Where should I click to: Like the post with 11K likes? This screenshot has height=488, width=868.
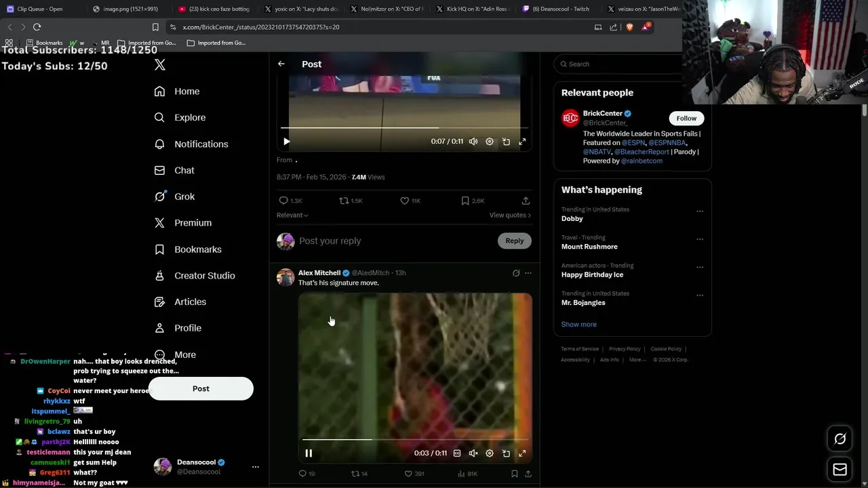[x=410, y=201]
